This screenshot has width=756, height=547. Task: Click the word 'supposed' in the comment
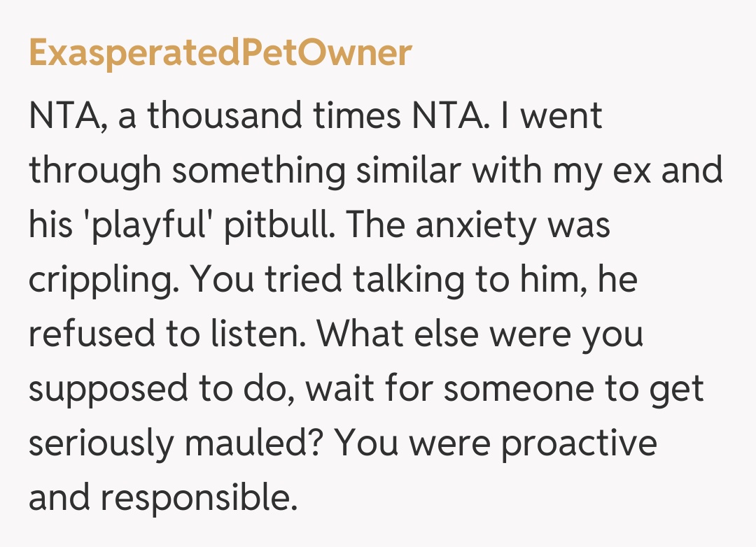tap(108, 389)
